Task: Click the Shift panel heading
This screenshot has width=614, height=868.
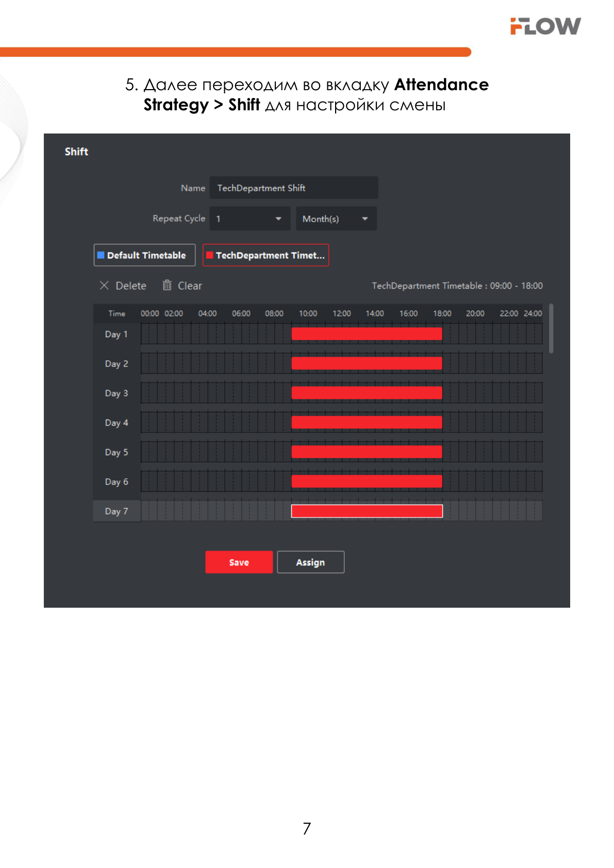Action: 76,152
